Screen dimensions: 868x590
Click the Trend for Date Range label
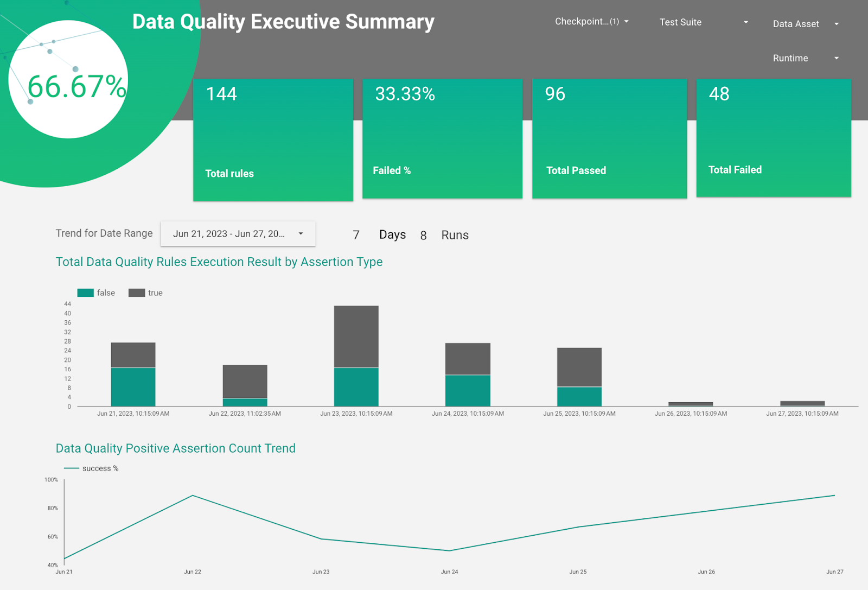[x=104, y=233]
